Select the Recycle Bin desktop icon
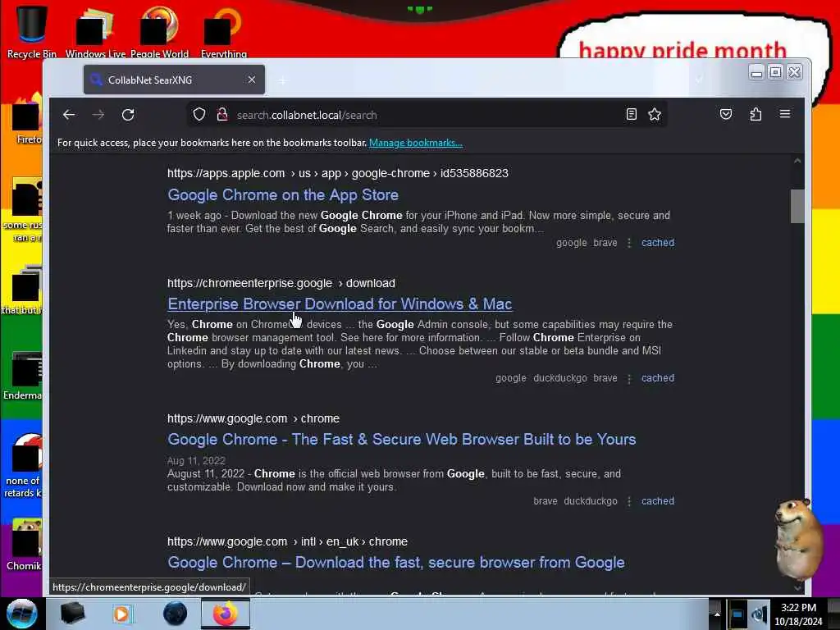This screenshot has height=630, width=840. (x=32, y=31)
